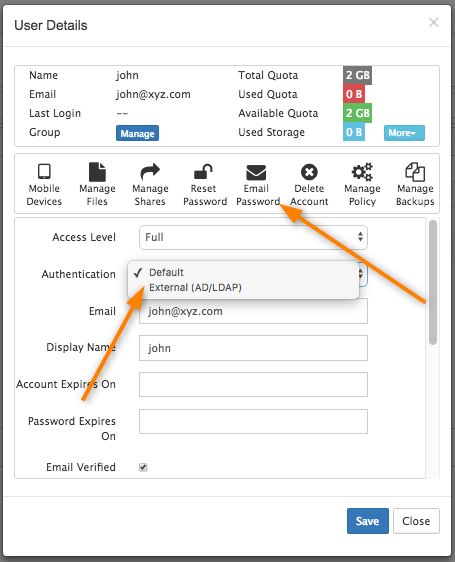Choose the Delete Account icon

[x=309, y=172]
